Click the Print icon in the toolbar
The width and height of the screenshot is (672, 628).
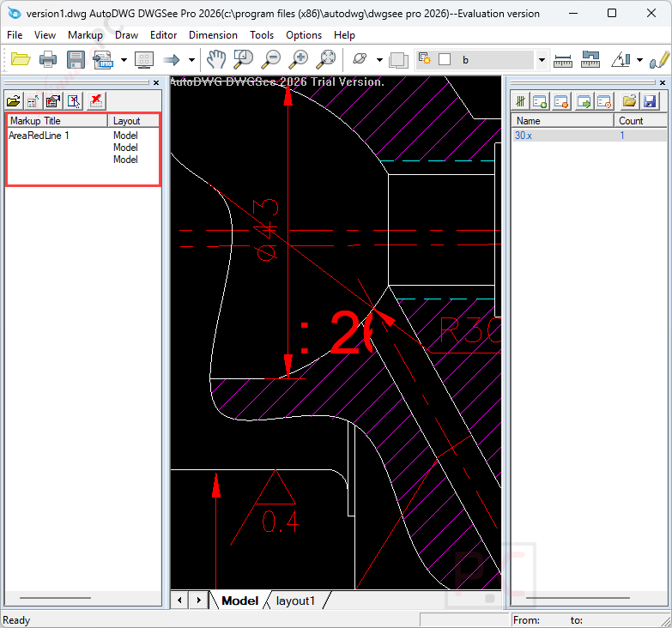(48, 59)
